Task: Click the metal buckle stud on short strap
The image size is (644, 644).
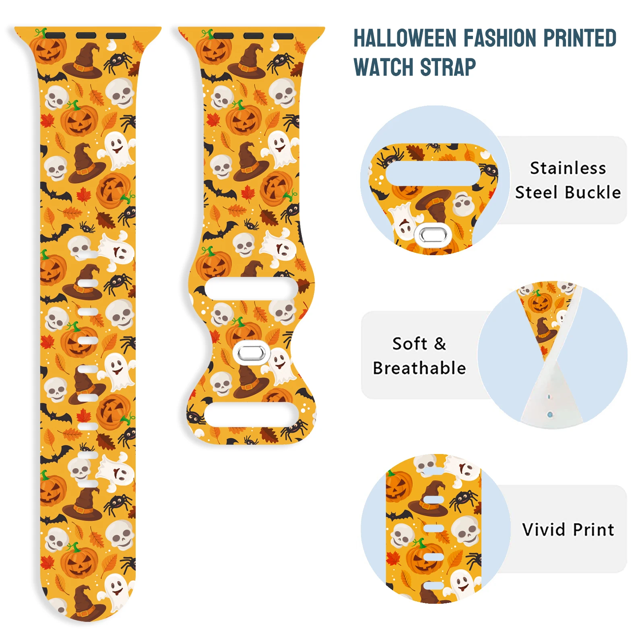Action: point(252,353)
